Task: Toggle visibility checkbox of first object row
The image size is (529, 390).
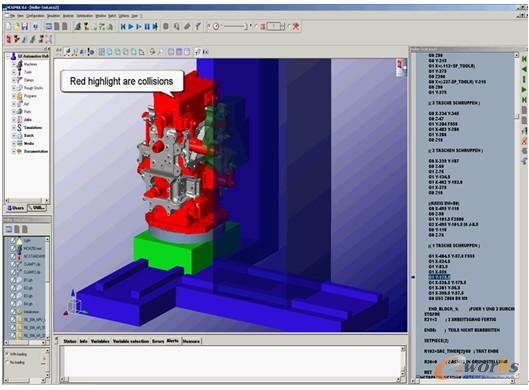Action: [x=13, y=241]
